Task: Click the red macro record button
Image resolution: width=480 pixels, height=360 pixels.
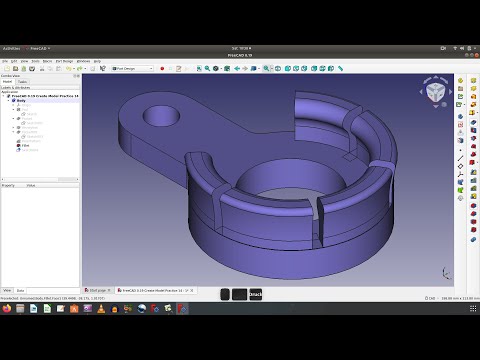Action: [x=162, y=68]
